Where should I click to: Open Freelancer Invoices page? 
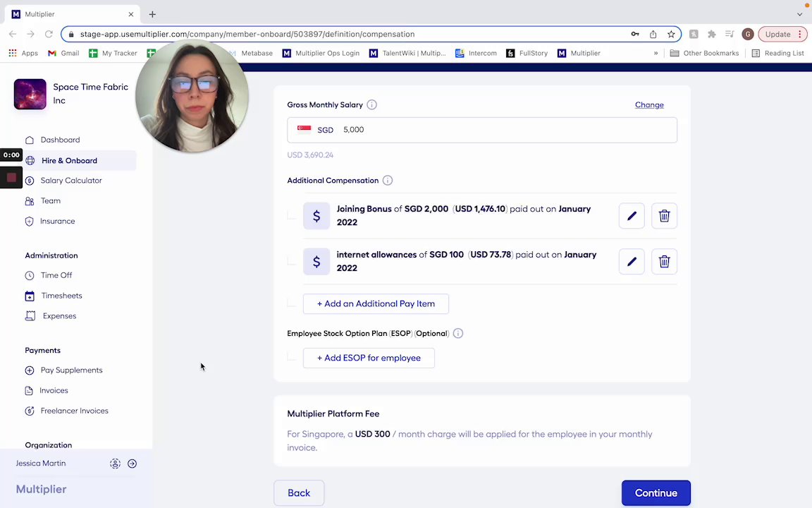pyautogui.click(x=74, y=411)
